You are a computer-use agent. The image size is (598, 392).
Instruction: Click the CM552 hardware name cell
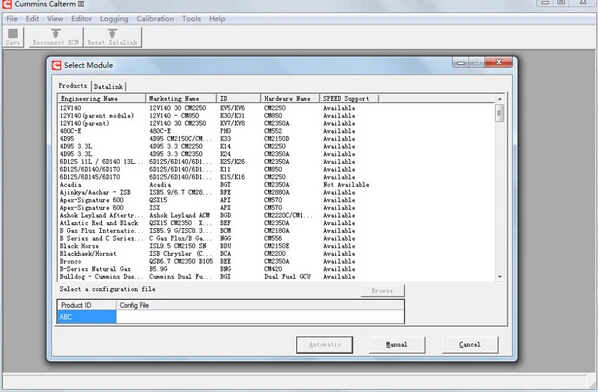click(273, 131)
